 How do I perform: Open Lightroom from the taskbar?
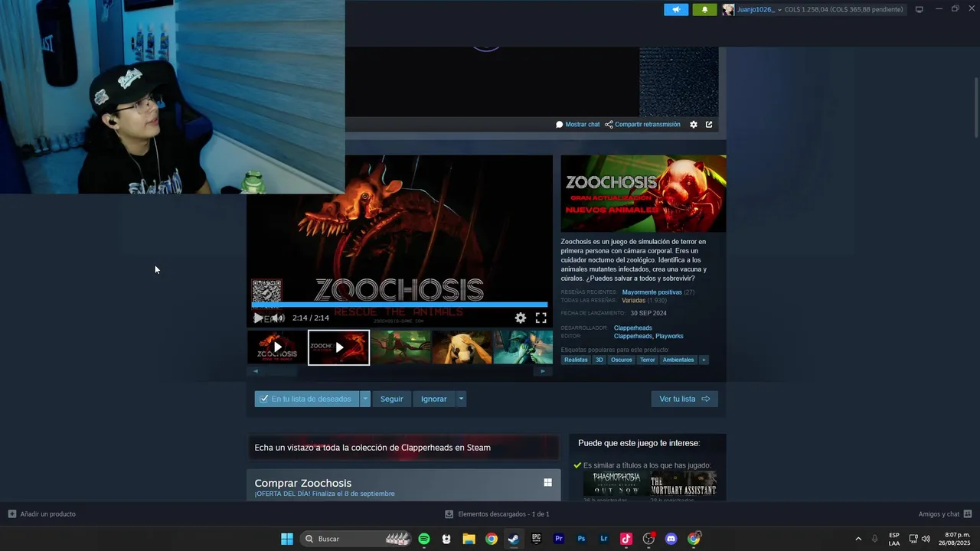tap(603, 539)
